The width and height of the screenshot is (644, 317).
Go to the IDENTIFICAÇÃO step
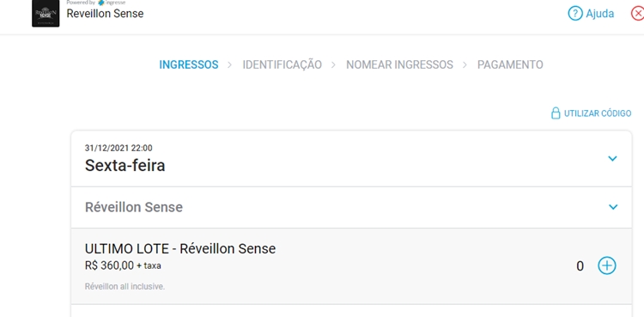(283, 65)
